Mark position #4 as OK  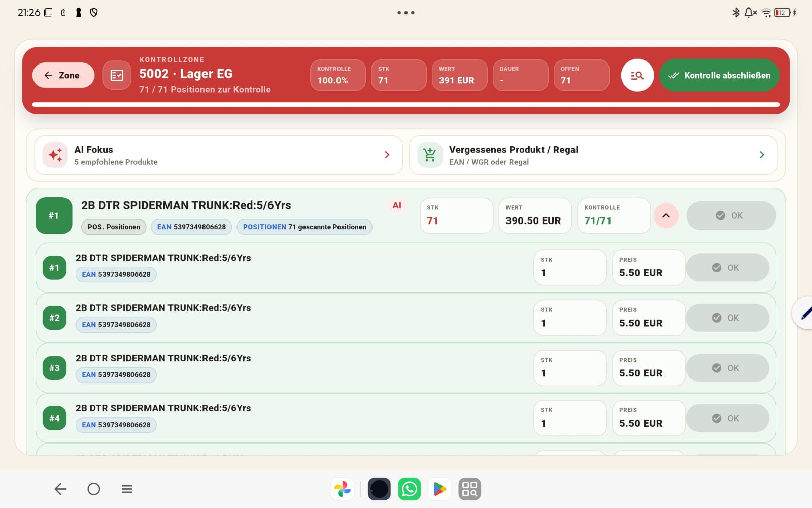click(x=727, y=419)
